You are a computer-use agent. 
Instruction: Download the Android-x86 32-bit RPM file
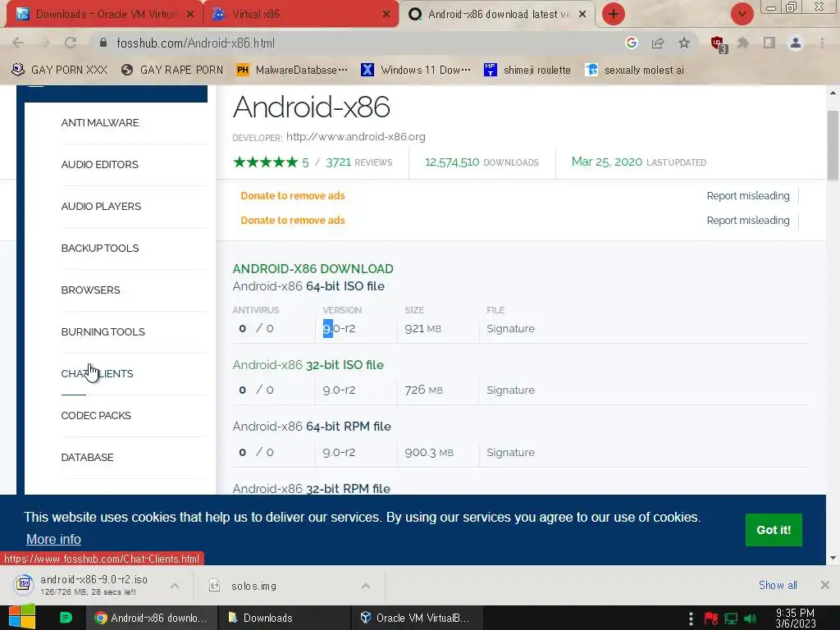[311, 489]
